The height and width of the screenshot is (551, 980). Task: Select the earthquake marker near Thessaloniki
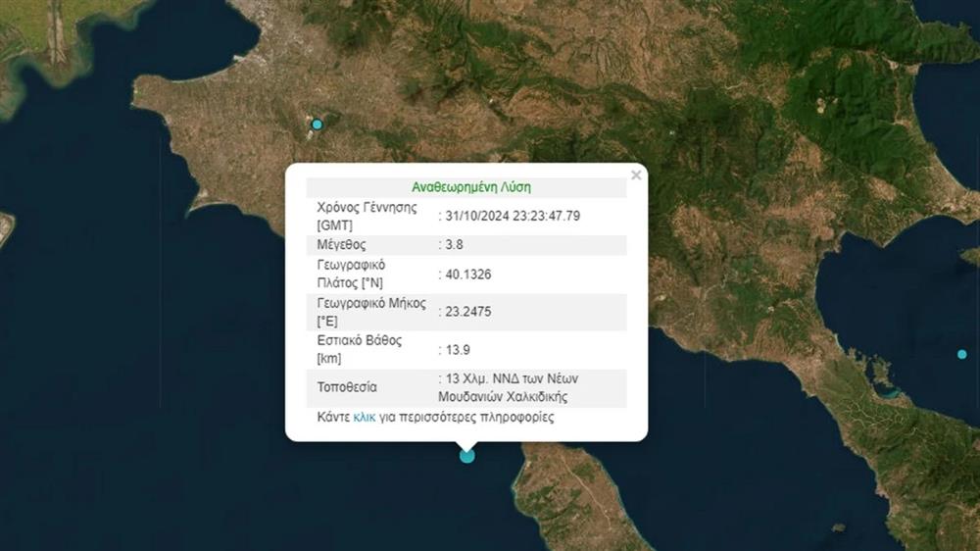pyautogui.click(x=317, y=125)
